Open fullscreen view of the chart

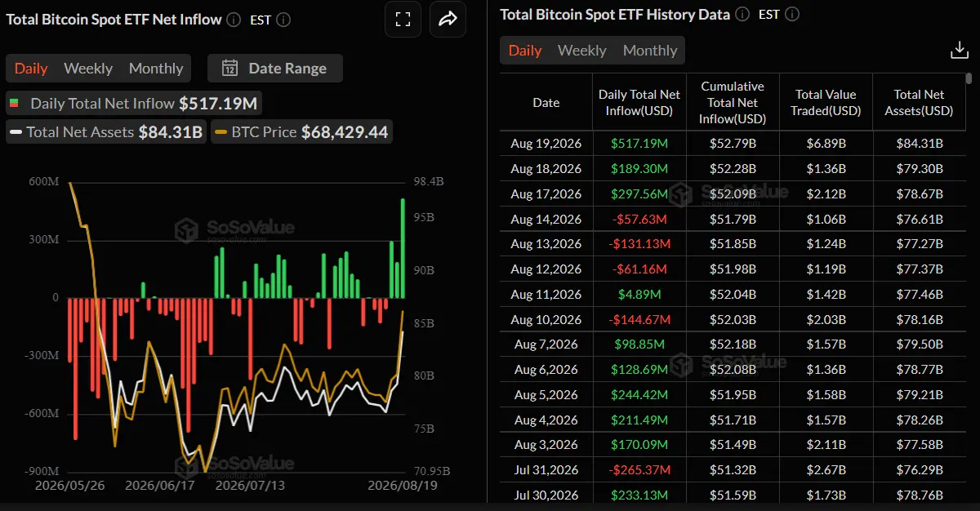(x=402, y=20)
